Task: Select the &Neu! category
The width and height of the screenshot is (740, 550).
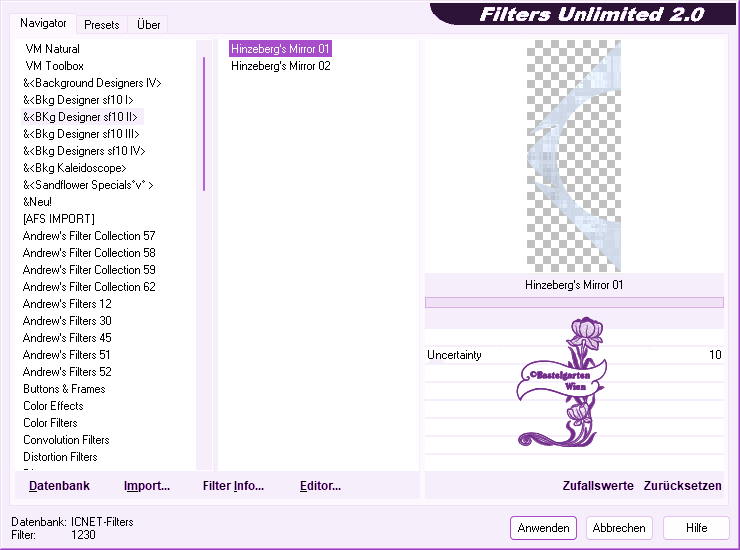Action: [x=37, y=202]
